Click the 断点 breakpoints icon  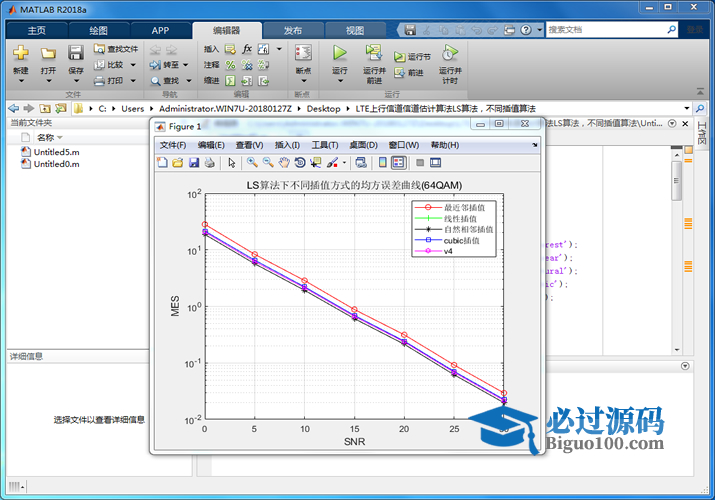point(303,52)
